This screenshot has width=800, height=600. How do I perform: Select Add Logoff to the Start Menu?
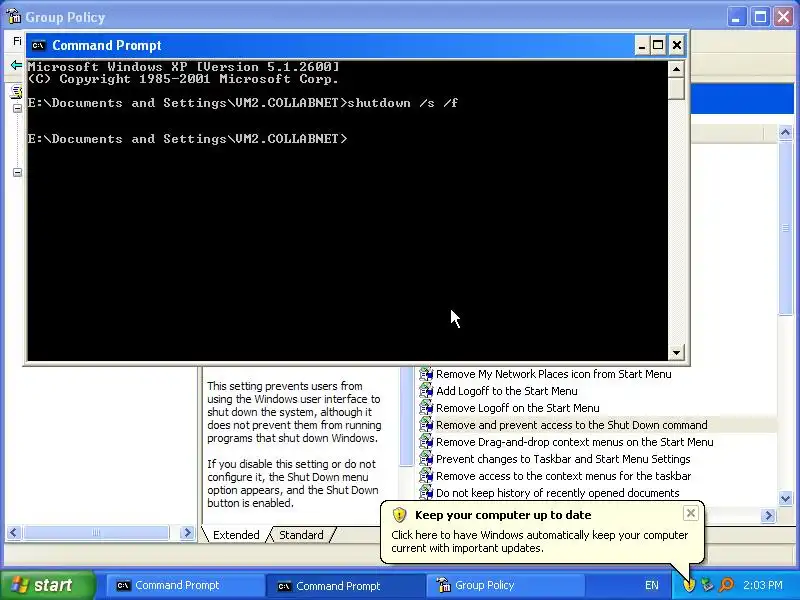507,391
